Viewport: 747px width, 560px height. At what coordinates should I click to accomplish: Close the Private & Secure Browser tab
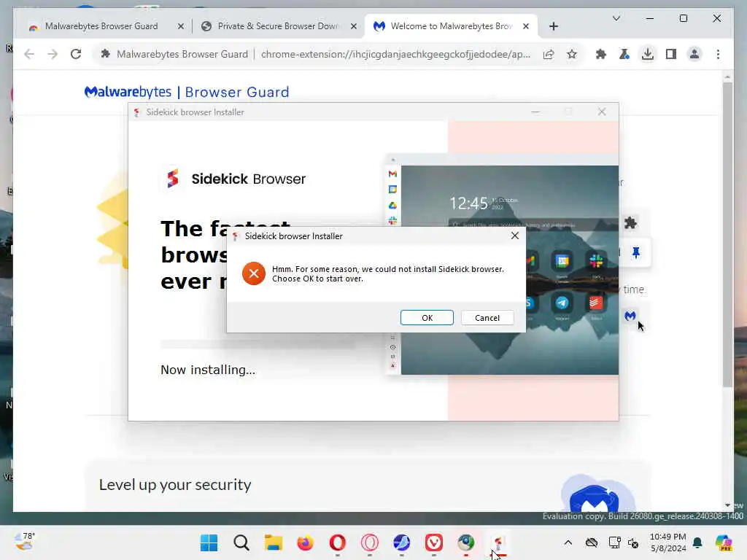point(354,26)
